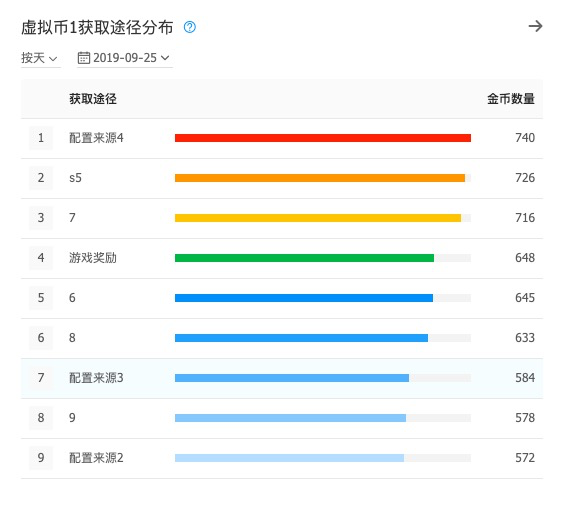Click the 虚拟币1获取途径分布 title
The width and height of the screenshot is (569, 526).
tap(97, 28)
